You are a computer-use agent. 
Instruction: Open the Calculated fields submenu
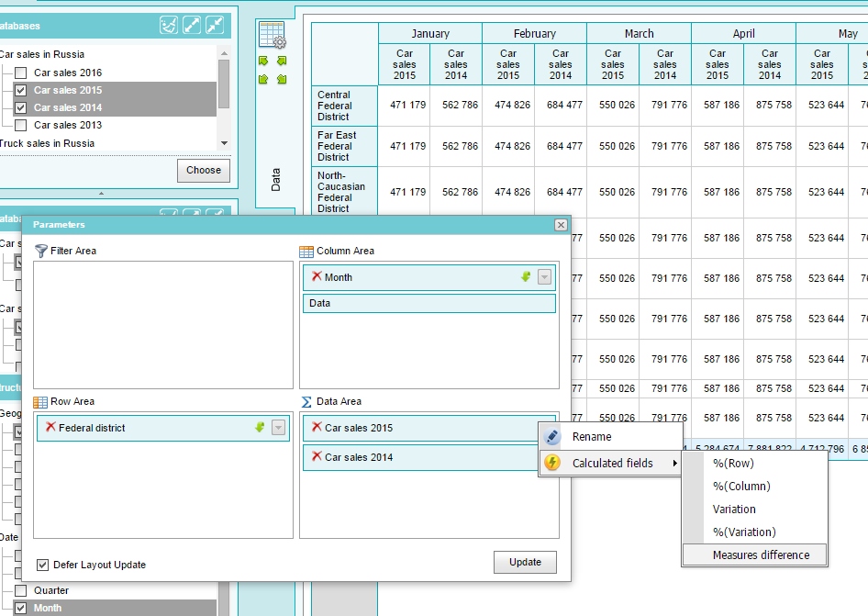610,463
